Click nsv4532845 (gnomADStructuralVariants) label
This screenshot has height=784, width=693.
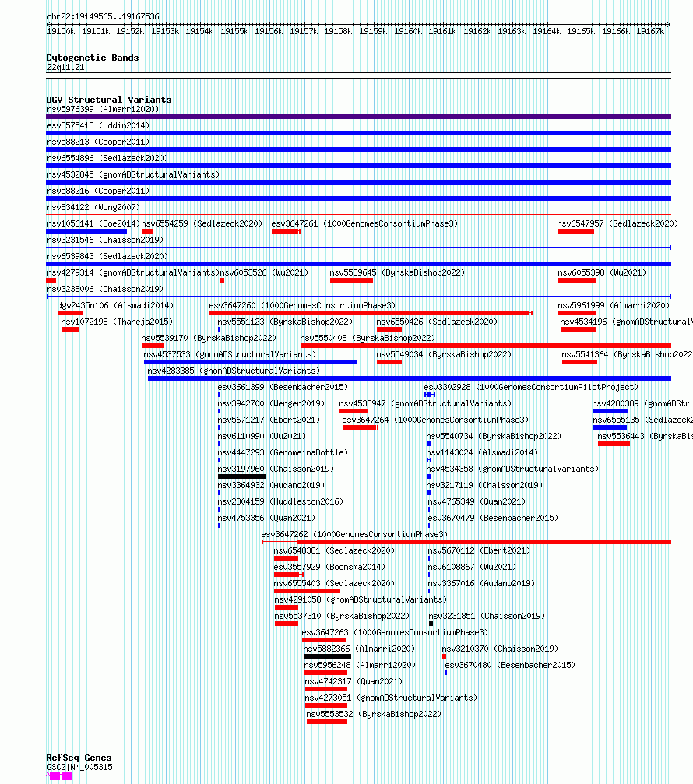coord(133,174)
